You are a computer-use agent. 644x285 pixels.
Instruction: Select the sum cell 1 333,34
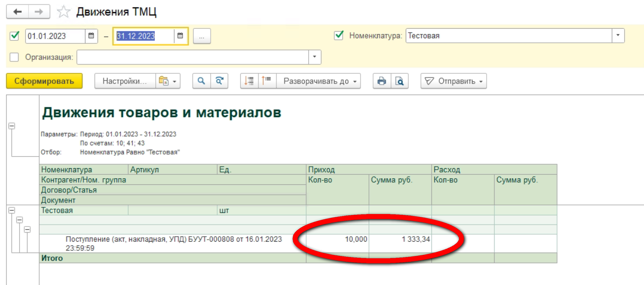point(400,244)
